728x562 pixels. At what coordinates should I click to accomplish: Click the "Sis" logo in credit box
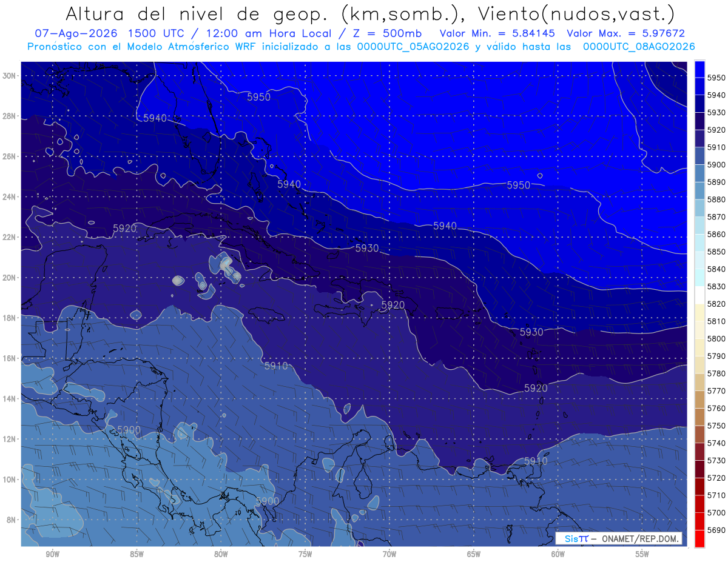tap(572, 539)
